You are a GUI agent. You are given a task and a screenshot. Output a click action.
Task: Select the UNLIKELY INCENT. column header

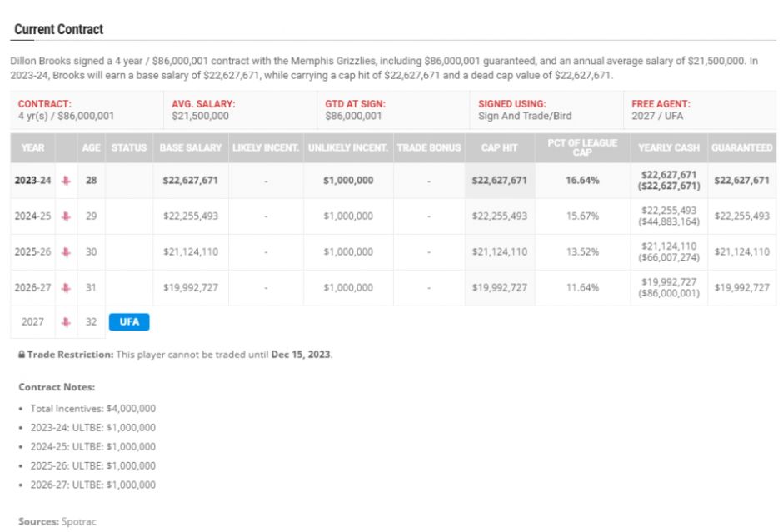tap(348, 147)
